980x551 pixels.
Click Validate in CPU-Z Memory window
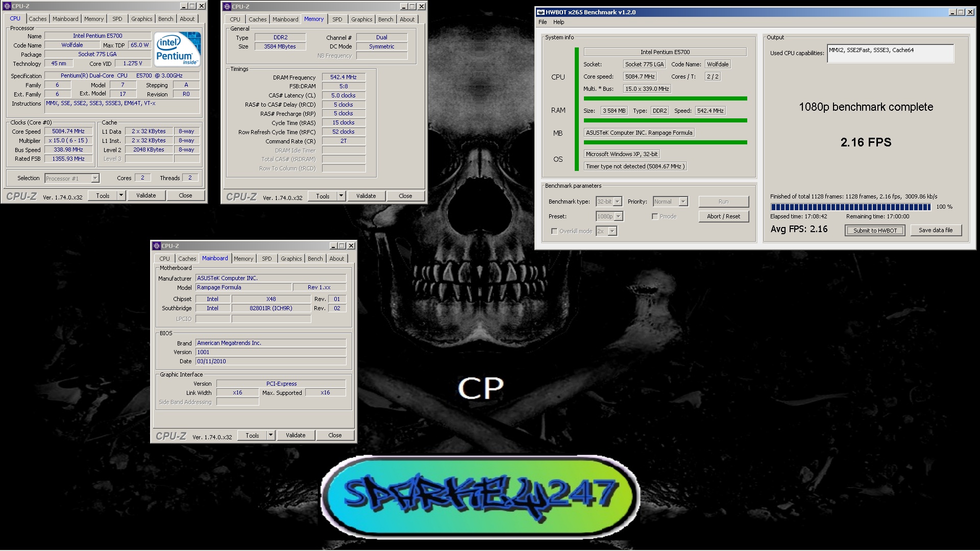pos(366,196)
